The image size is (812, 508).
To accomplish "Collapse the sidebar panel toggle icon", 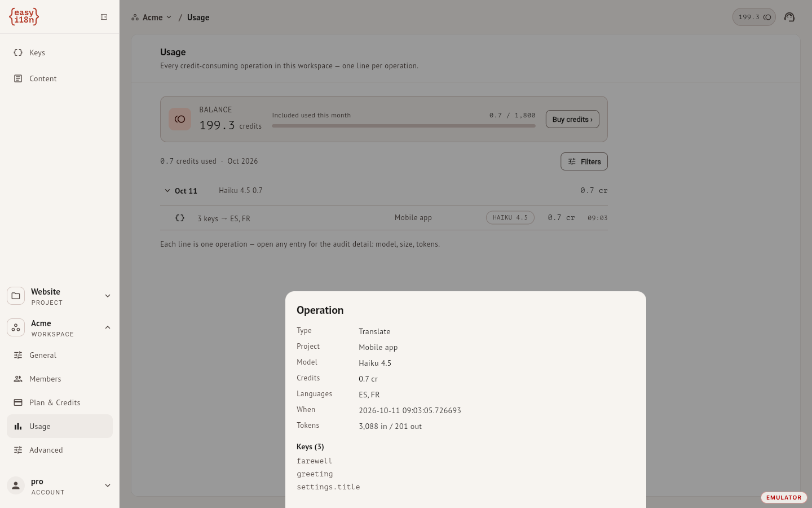I will 104,17.
